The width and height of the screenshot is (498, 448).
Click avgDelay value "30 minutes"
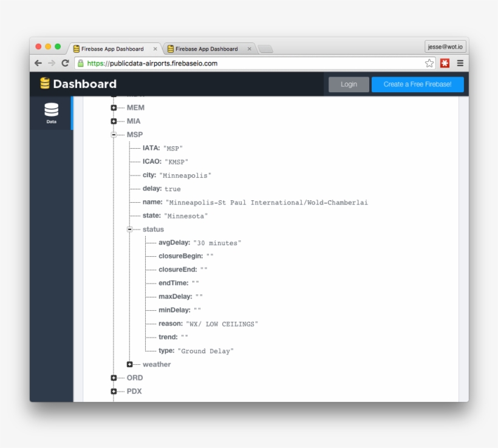(217, 243)
